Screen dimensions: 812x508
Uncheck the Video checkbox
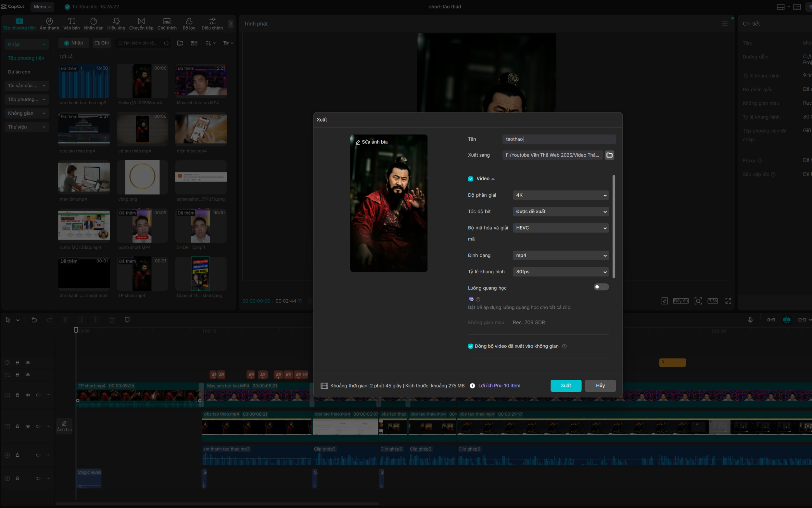click(471, 179)
